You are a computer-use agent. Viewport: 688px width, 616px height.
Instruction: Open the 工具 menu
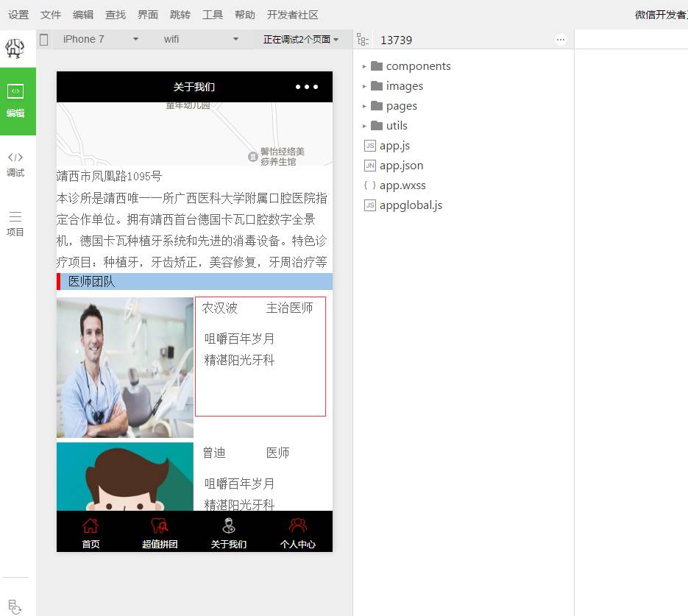[213, 15]
